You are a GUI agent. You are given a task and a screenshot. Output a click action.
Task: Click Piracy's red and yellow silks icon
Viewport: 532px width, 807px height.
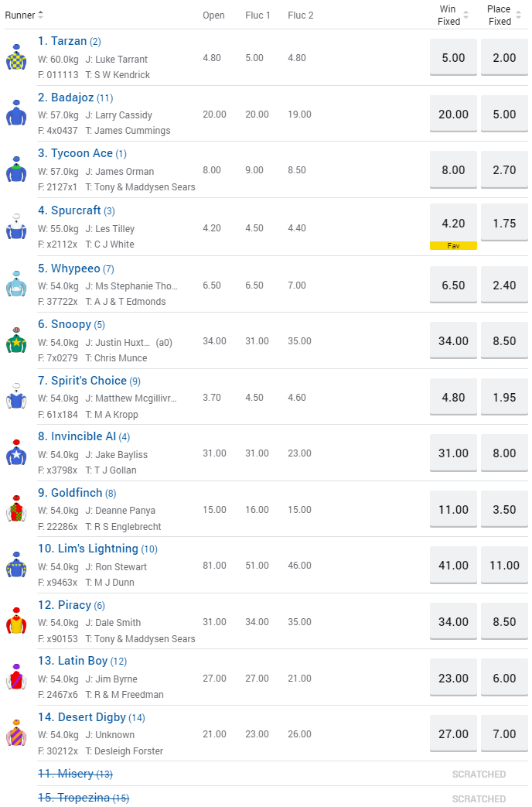pyautogui.click(x=16, y=622)
